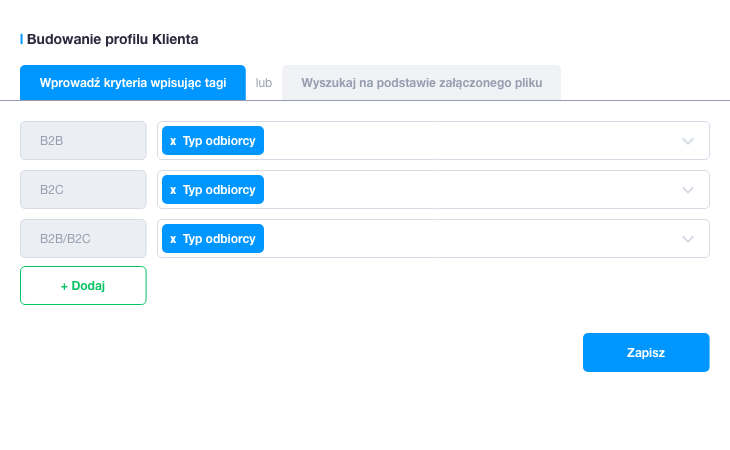Select the Typ odbiorcy tag label in B2B row
Viewport: 730px width, 450px height.
tap(219, 141)
